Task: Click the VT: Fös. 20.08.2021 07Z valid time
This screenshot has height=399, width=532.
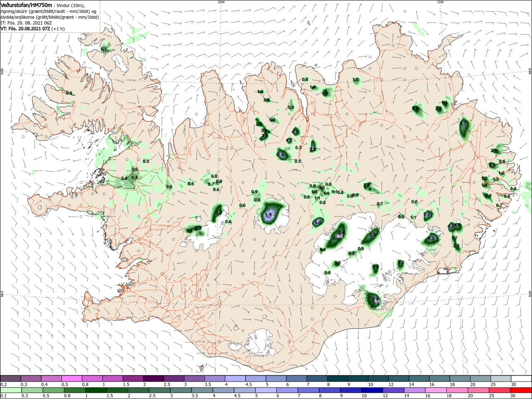Action: click(25, 29)
